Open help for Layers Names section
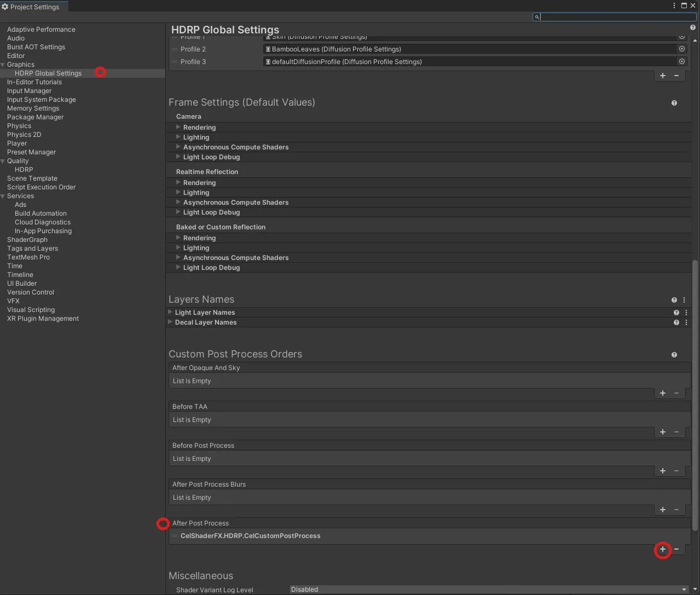This screenshot has width=700, height=595. point(674,300)
